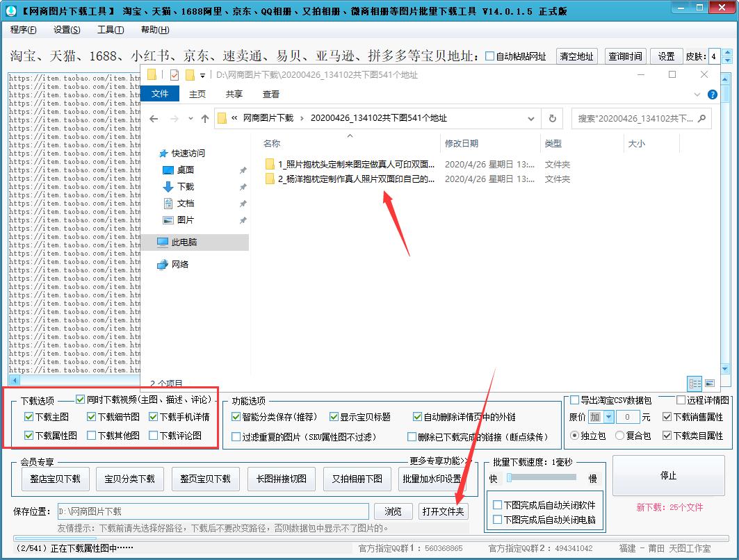Click the Refresh icon next to the address bar

click(x=551, y=119)
